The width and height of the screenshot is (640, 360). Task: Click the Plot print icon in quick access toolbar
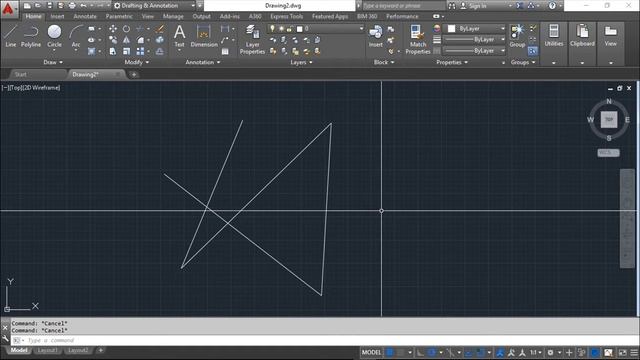point(72,6)
